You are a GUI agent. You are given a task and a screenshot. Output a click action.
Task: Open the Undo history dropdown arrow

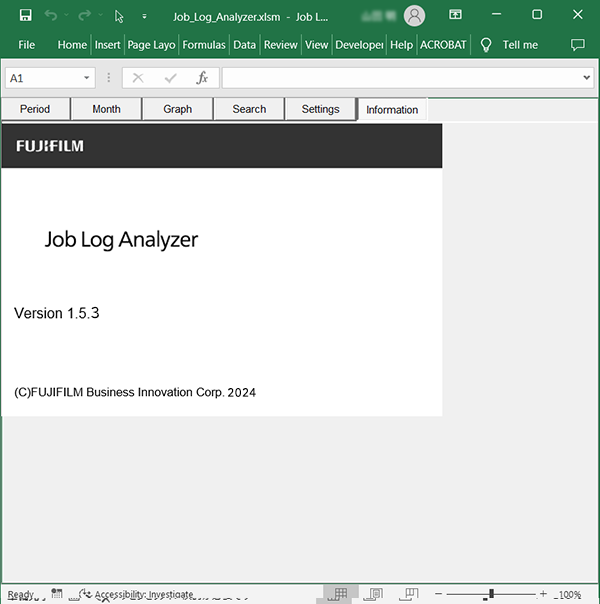[66, 15]
